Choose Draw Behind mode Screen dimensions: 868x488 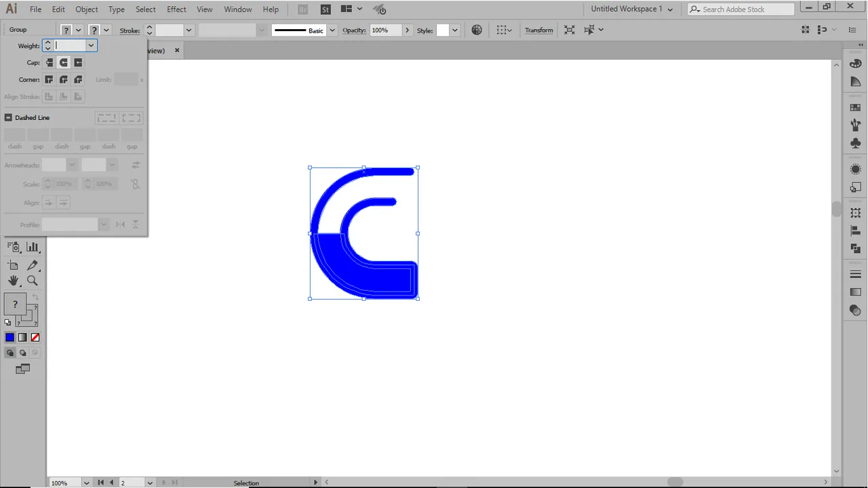[x=22, y=352]
